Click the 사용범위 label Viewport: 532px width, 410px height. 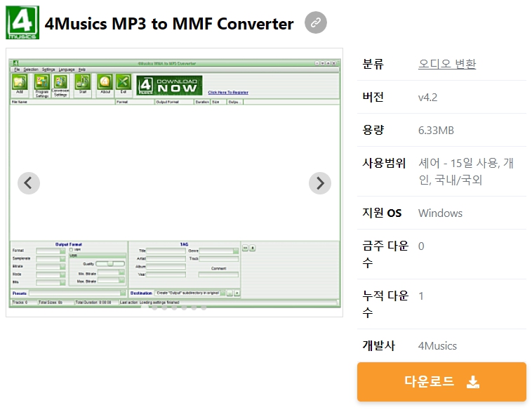[384, 164]
